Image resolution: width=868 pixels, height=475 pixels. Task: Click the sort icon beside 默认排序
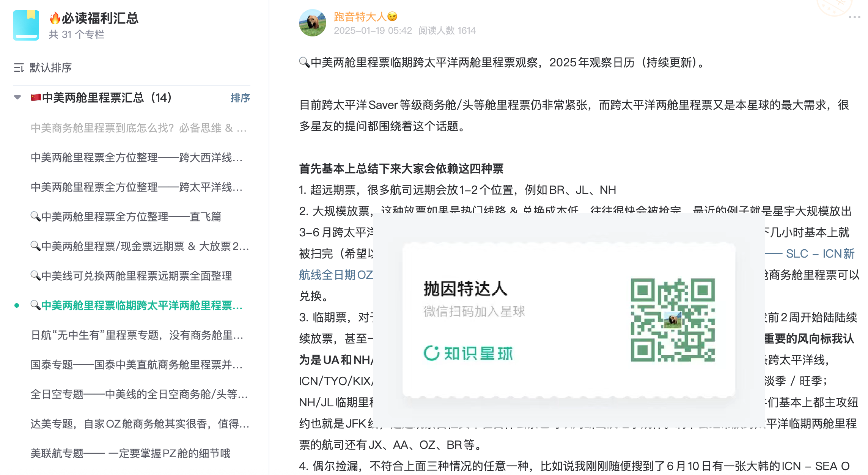19,67
